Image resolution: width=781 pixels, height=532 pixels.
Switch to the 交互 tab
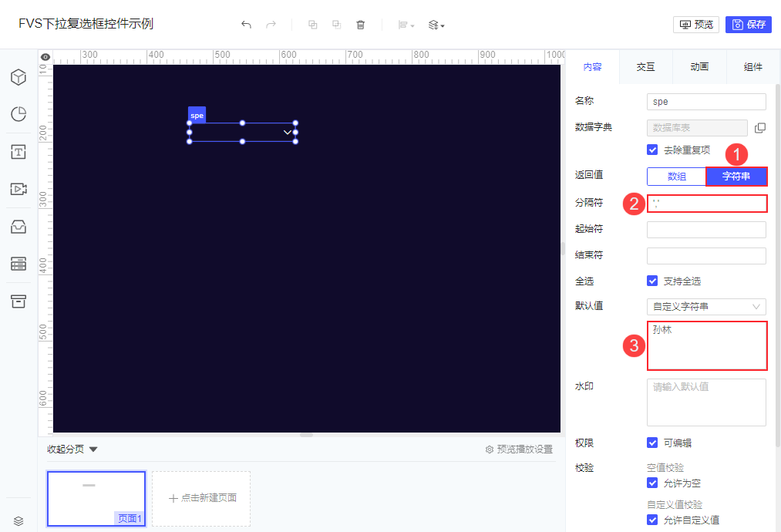pos(645,67)
